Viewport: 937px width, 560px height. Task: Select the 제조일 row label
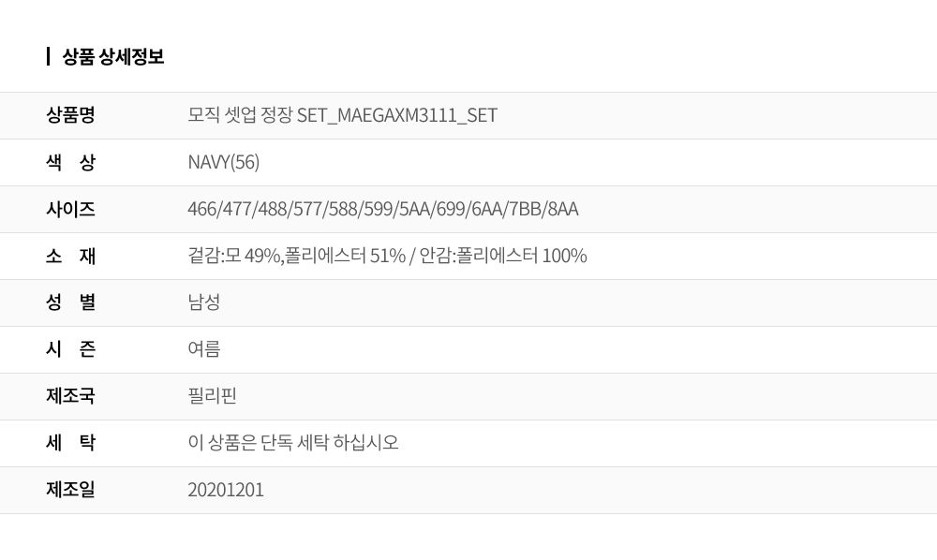(x=70, y=490)
